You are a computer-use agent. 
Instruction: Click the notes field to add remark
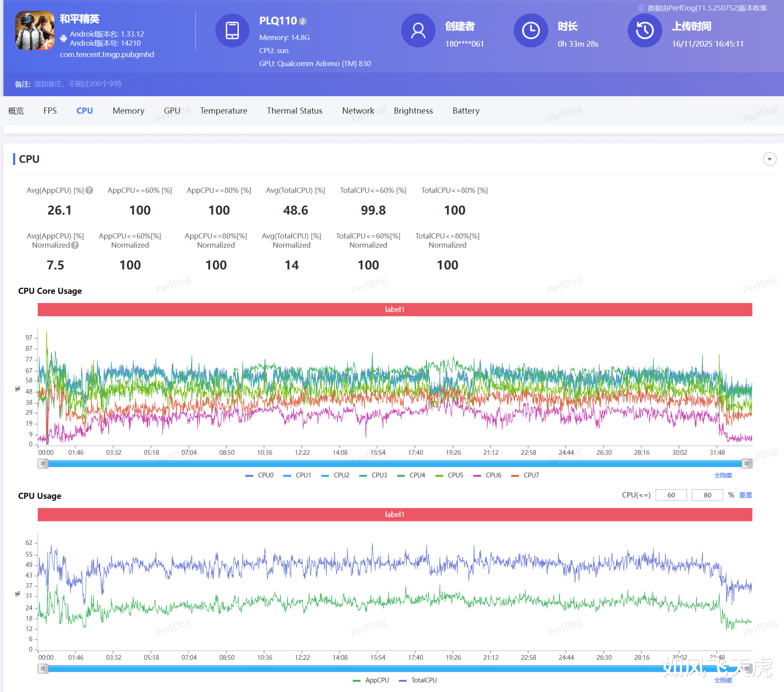pyautogui.click(x=78, y=84)
